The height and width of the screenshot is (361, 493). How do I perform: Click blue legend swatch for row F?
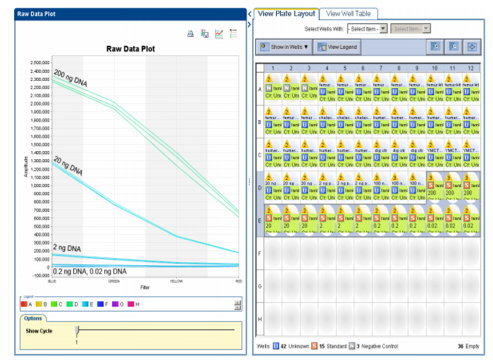(x=100, y=304)
